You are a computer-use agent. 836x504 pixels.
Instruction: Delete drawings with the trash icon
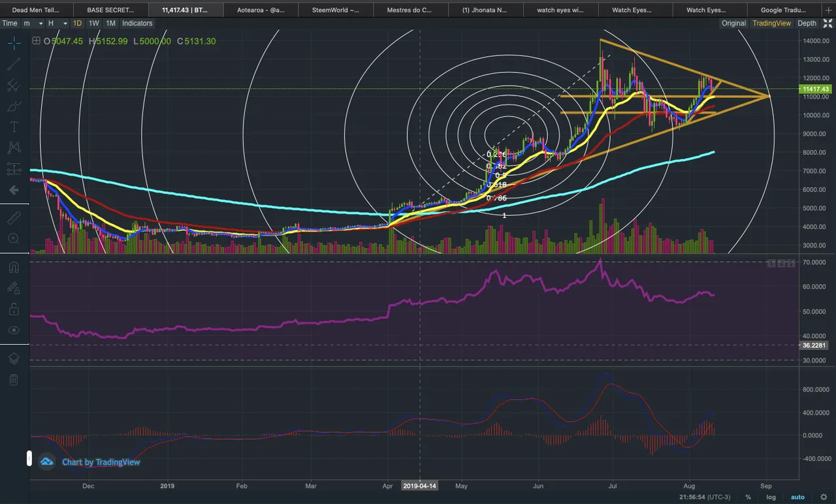click(x=14, y=379)
